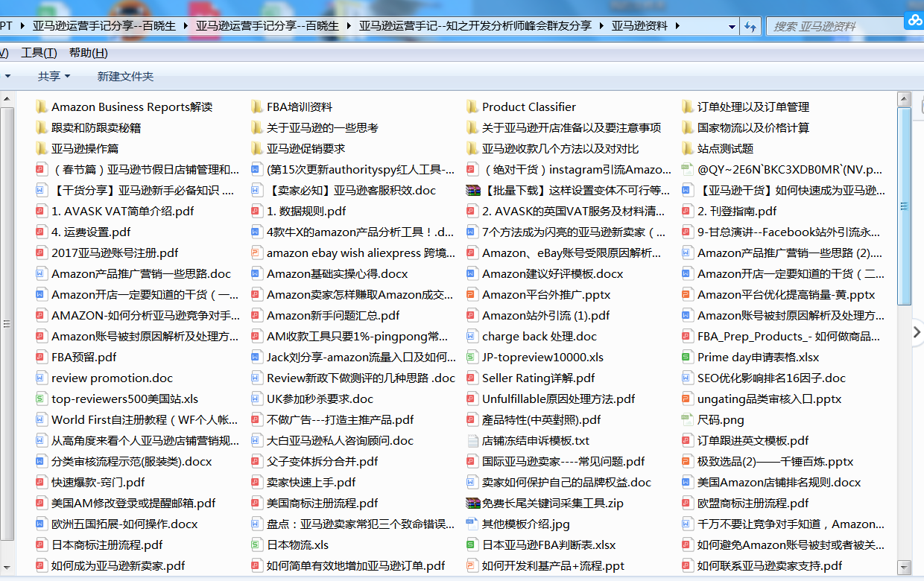Click the Excel icon of top-reviewers500美国站.xls

(x=42, y=399)
